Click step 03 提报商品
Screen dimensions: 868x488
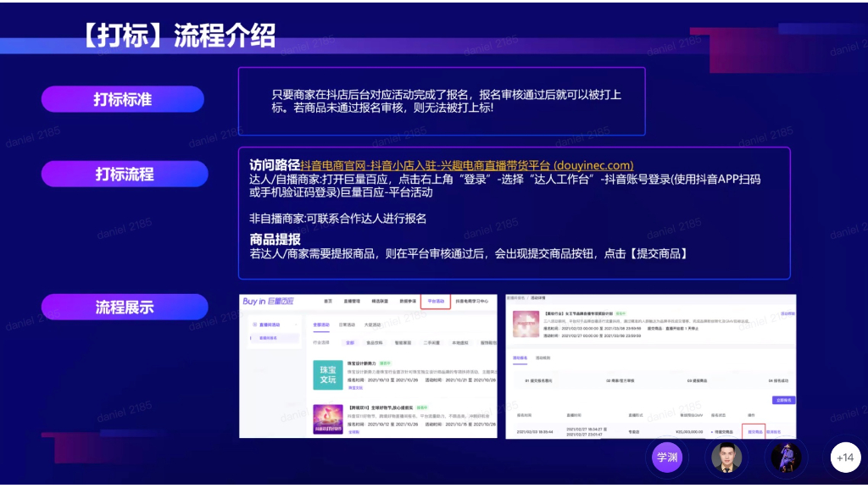pos(697,381)
